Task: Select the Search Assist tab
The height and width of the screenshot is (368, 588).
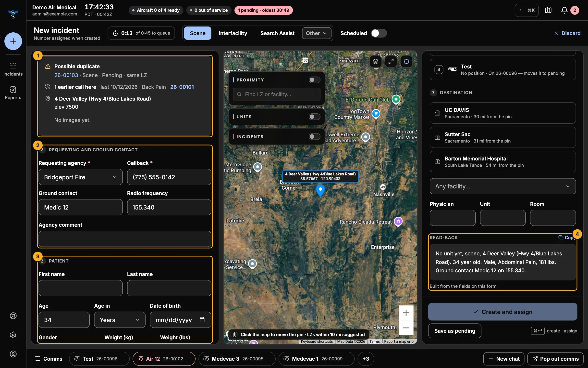Action: pos(277,33)
